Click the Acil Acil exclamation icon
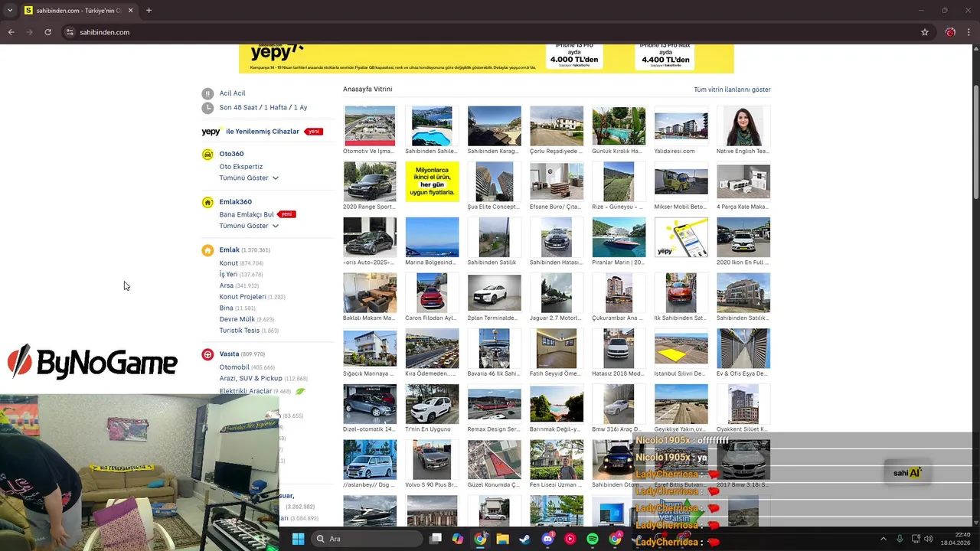The height and width of the screenshot is (551, 980). tap(207, 93)
